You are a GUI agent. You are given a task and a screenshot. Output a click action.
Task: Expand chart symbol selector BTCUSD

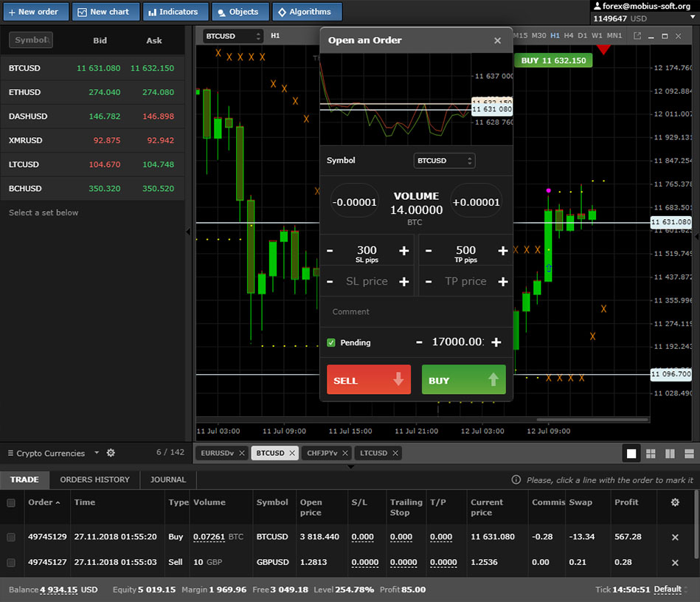coord(233,35)
